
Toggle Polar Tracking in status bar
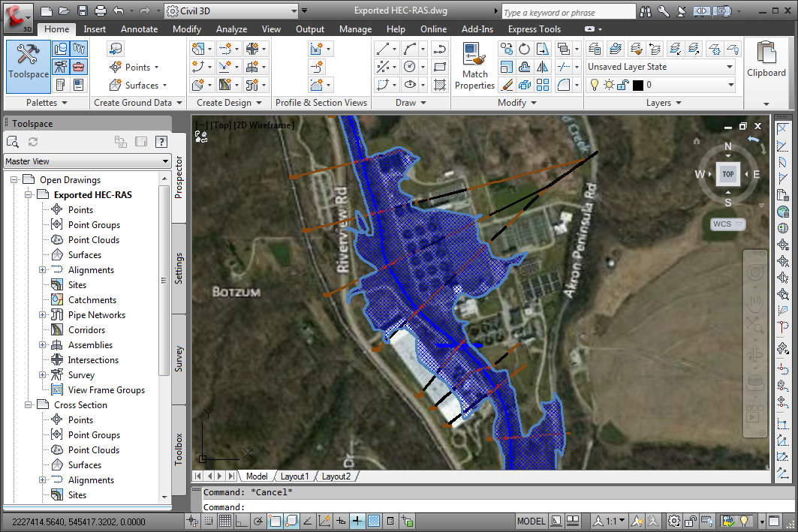258,521
